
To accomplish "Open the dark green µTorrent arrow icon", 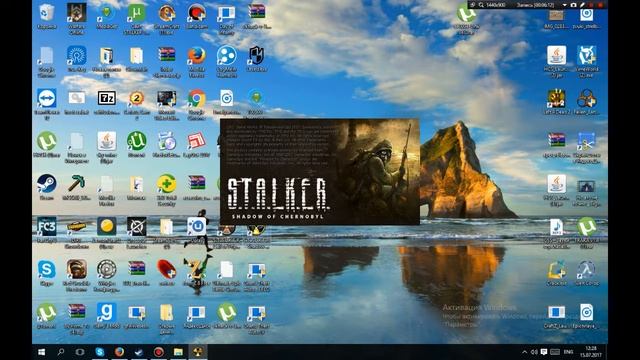I will pyautogui.click(x=136, y=142).
